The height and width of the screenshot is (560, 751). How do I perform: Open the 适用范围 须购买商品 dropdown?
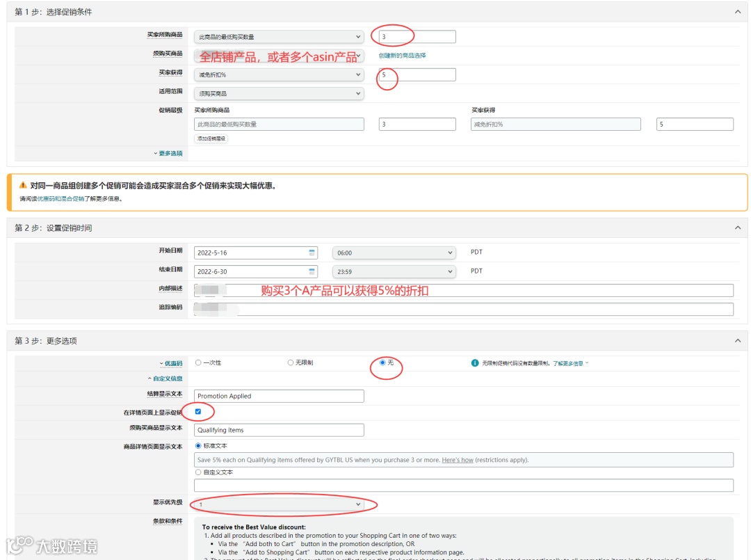[x=279, y=93]
